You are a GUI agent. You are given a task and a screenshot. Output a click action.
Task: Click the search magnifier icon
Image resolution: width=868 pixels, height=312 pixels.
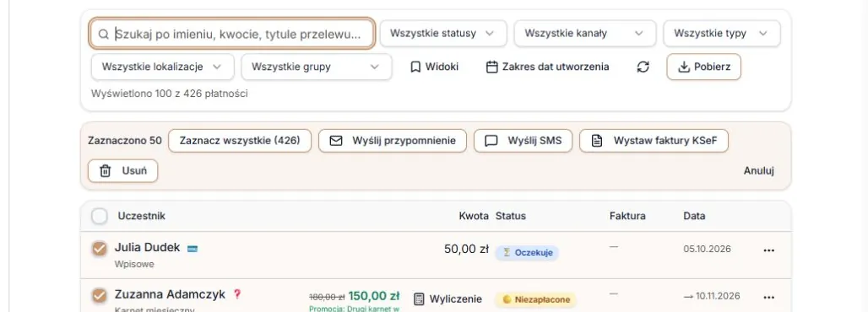[104, 35]
